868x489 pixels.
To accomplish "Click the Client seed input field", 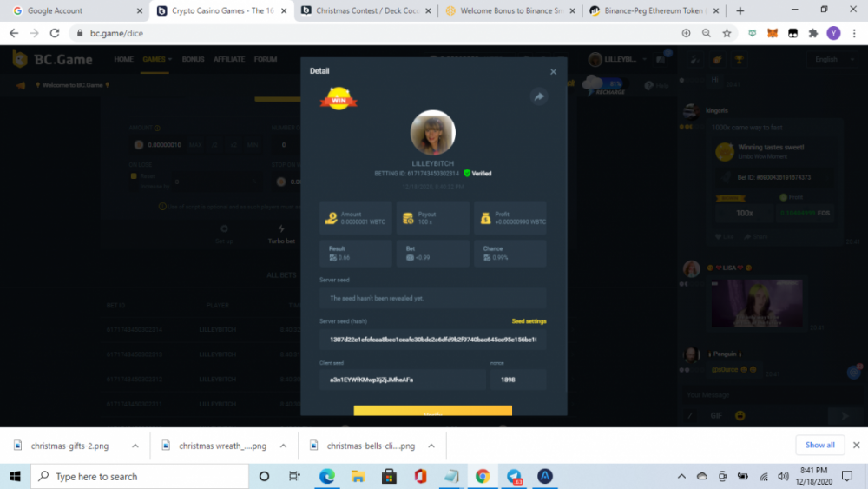I will pos(402,380).
